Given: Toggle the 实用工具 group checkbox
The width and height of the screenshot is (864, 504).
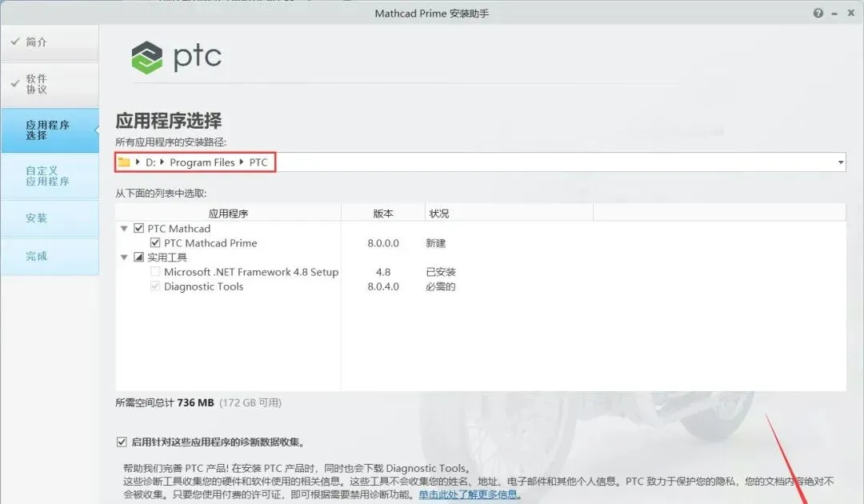Looking at the screenshot, I should [x=139, y=257].
